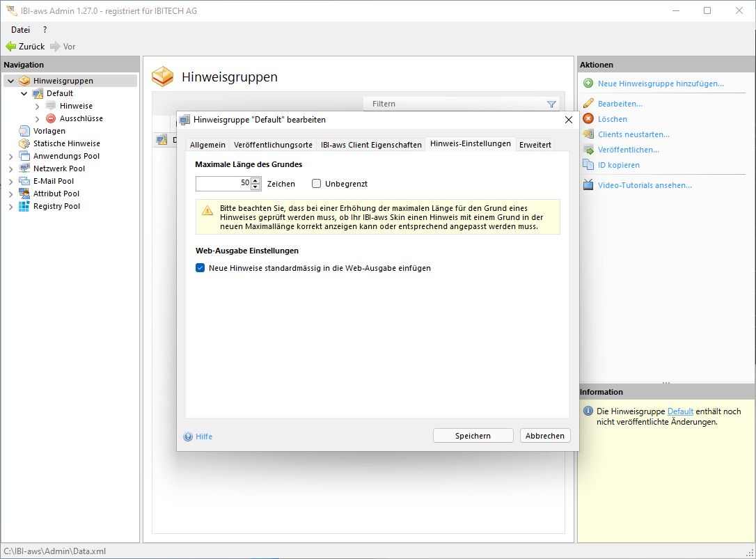This screenshot has height=559, width=756.
Task: Switch to the Veröffentlichungsorte tab
Action: coord(273,145)
